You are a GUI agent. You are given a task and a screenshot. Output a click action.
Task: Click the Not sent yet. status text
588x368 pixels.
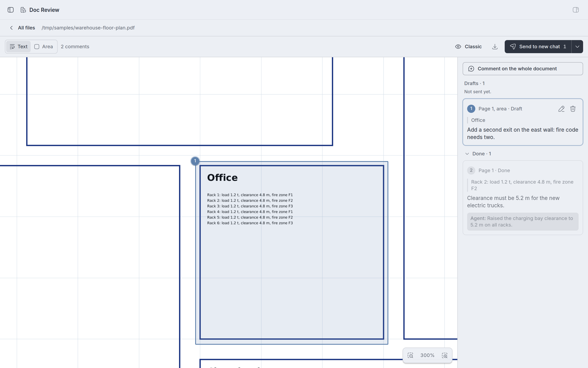(478, 92)
